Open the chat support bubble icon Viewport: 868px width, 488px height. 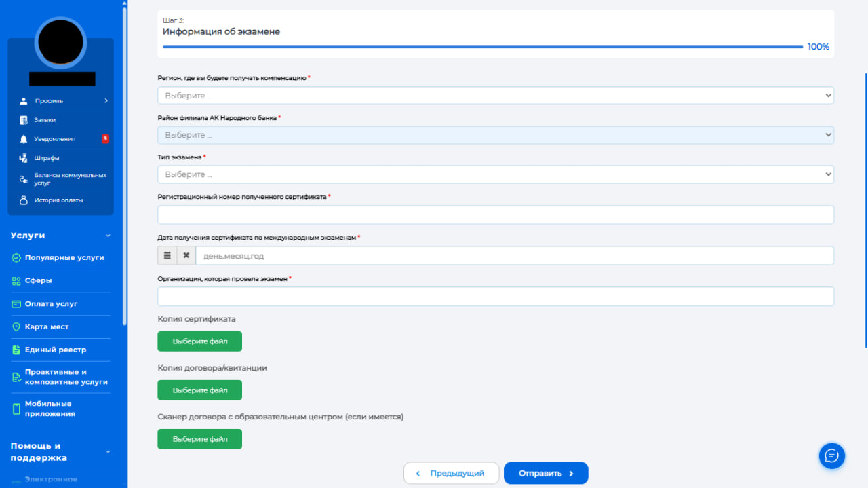pyautogui.click(x=831, y=455)
